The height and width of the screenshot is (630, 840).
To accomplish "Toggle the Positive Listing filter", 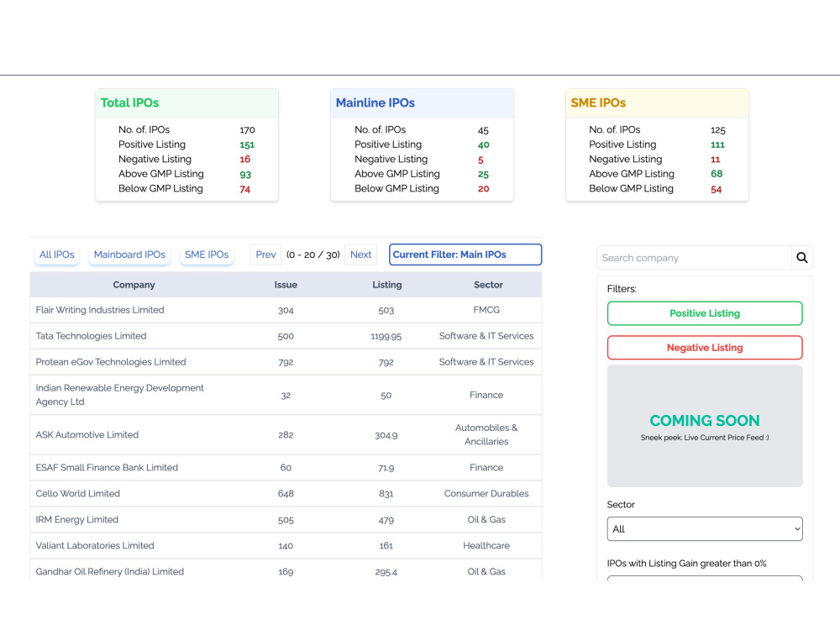I will 705,313.
